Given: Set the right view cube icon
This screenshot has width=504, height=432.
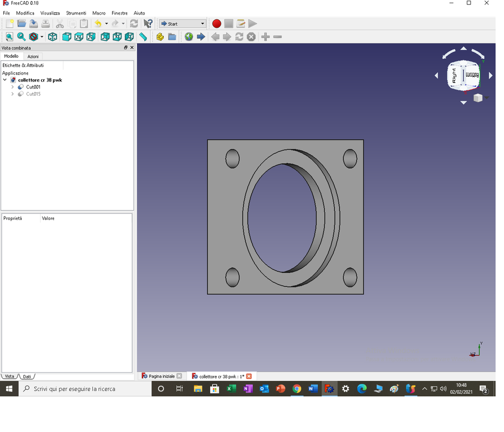Looking at the screenshot, I should point(91,37).
